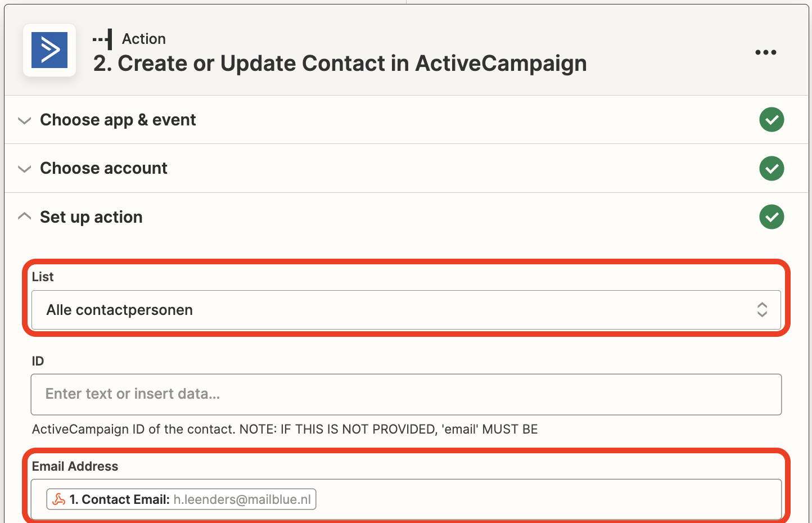Click the Set up action heading
Image resolution: width=812 pixels, height=523 pixels.
[91, 217]
